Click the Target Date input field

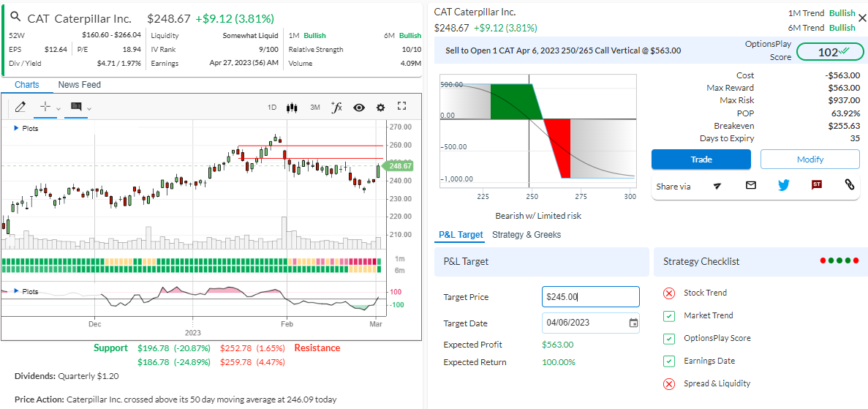591,323
